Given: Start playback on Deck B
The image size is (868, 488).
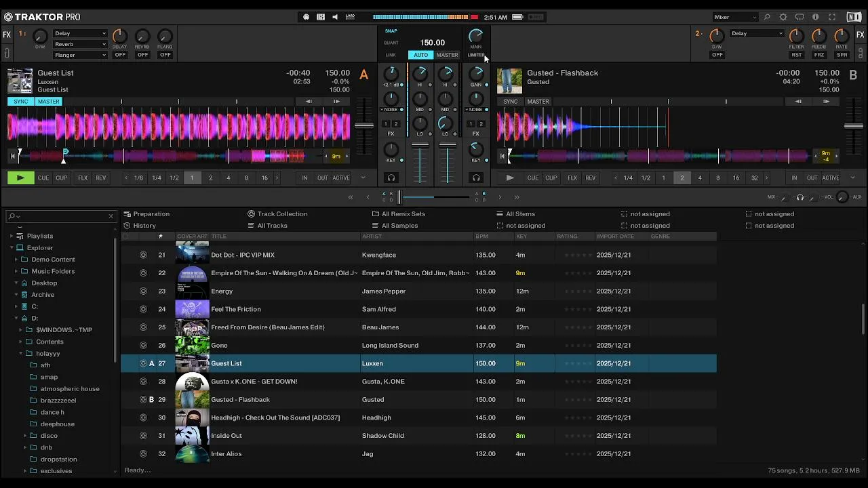Looking at the screenshot, I should click(510, 178).
